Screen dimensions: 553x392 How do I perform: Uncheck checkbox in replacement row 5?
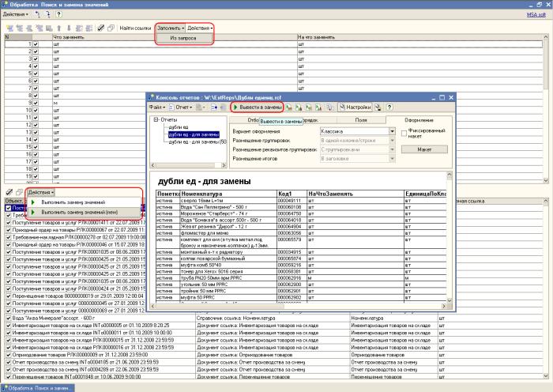(36, 73)
